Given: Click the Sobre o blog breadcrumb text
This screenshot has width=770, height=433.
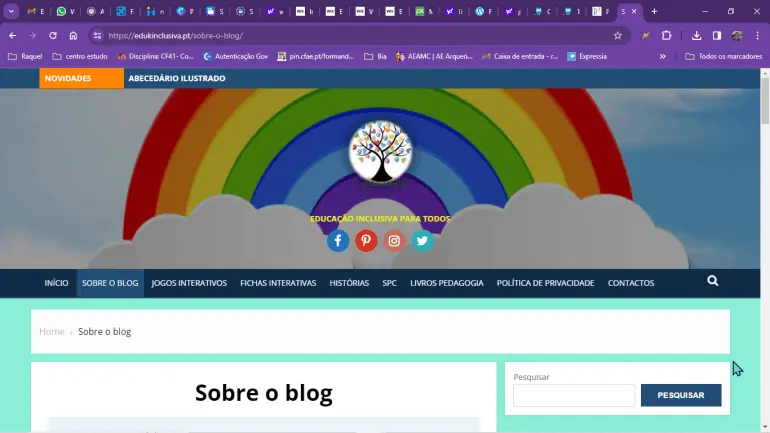Looking at the screenshot, I should coord(105,331).
